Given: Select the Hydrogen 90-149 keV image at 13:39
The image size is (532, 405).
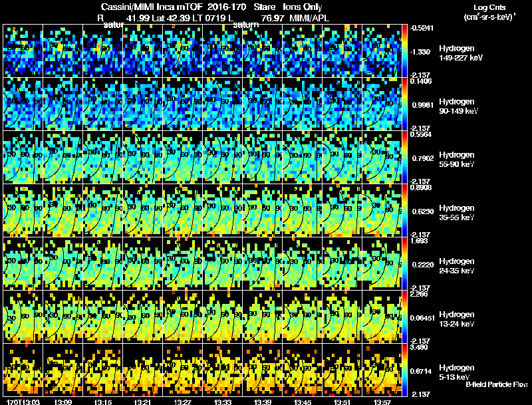Looking at the screenshot, I should click(262, 104).
